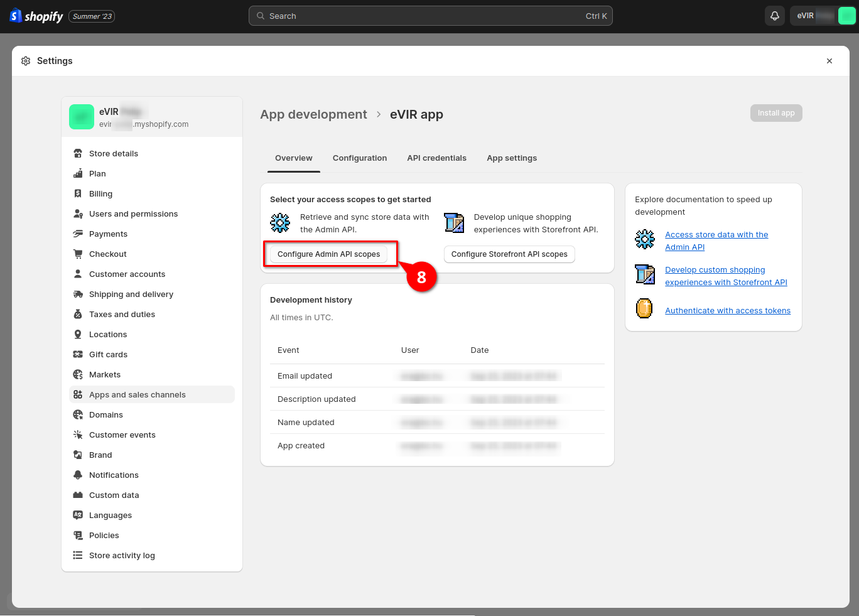This screenshot has width=859, height=616.
Task: Click the eVIR store avatar in sidebar
Action: pos(82,117)
